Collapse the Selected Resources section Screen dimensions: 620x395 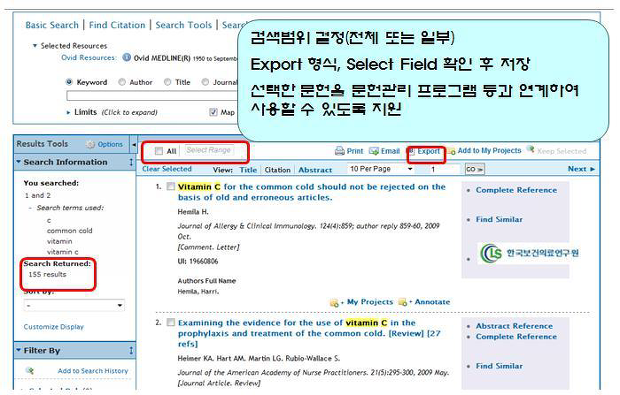pos(35,46)
